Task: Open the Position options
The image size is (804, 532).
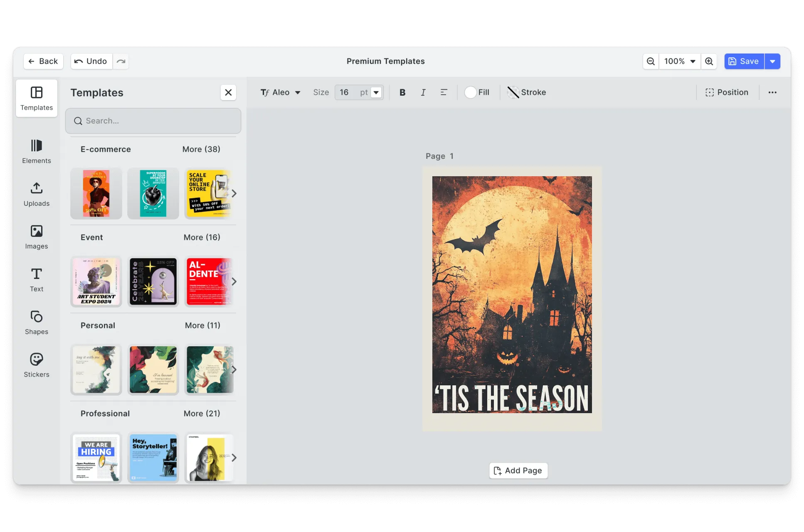Action: pos(727,92)
